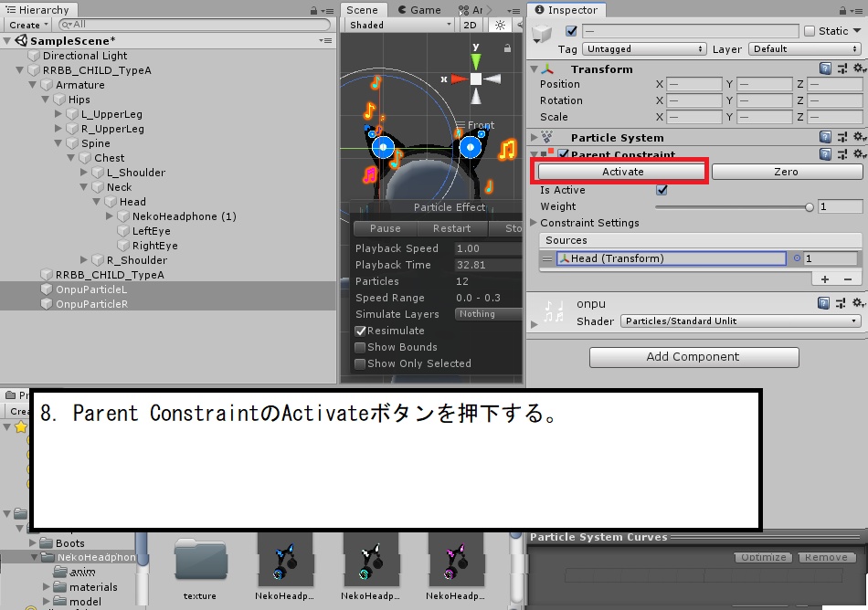
Task: Open the Hierarchy Create dropdown
Action: [27, 25]
